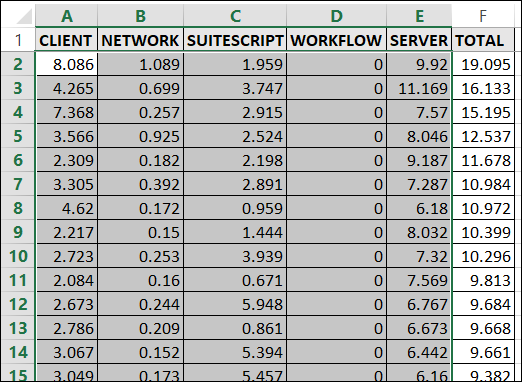The image size is (522, 382).
Task: Select cell with value 0.392
Action: pos(140,184)
